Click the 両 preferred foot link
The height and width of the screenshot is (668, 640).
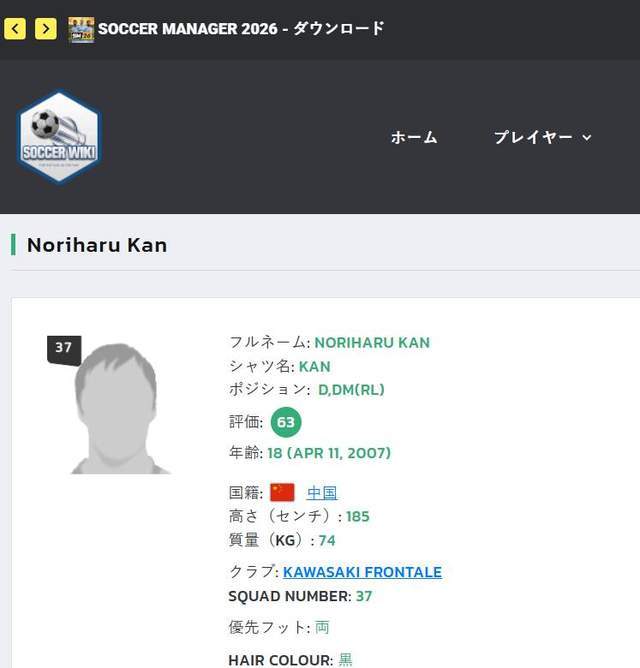[322, 627]
